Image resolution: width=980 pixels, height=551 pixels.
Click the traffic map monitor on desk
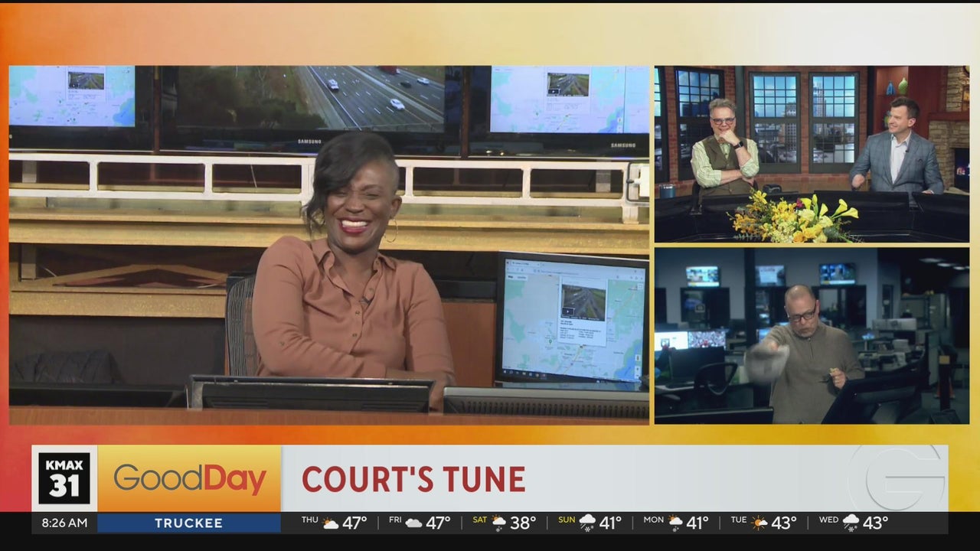[x=572, y=319]
